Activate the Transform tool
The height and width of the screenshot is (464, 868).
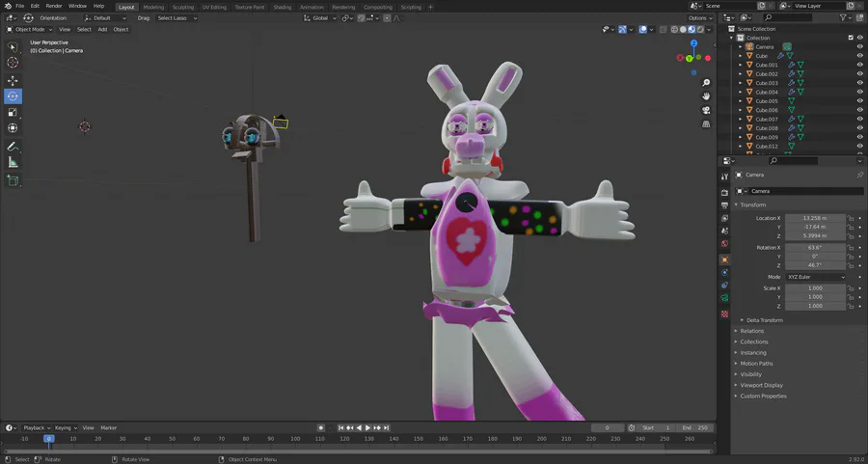(x=13, y=128)
